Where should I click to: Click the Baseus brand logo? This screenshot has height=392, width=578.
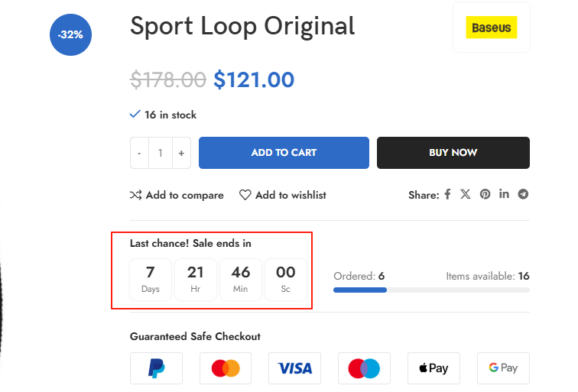point(492,28)
